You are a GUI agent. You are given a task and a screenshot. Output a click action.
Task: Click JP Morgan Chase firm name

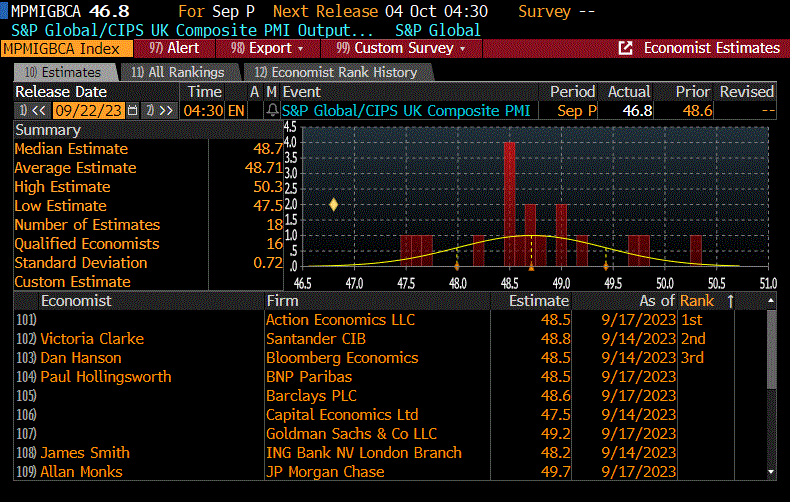(325, 472)
